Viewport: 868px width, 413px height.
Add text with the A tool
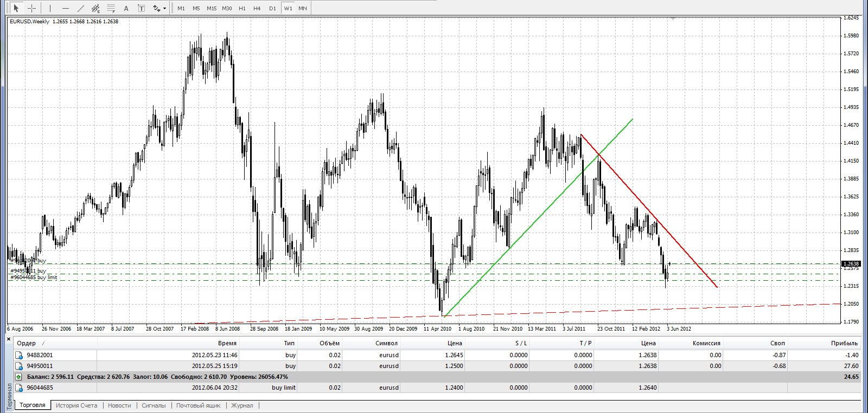point(126,8)
